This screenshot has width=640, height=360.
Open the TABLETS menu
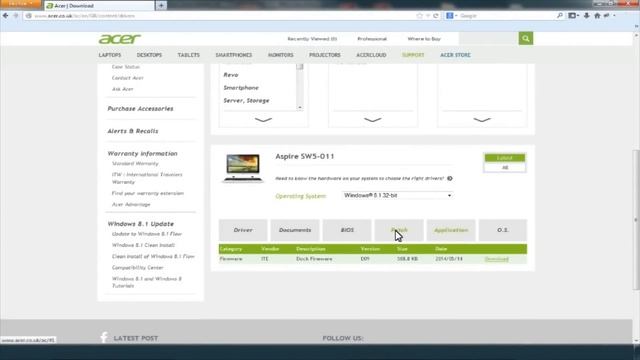click(x=189, y=55)
